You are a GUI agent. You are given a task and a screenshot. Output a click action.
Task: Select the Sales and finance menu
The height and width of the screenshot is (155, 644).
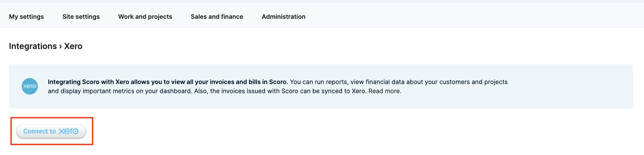point(217,17)
